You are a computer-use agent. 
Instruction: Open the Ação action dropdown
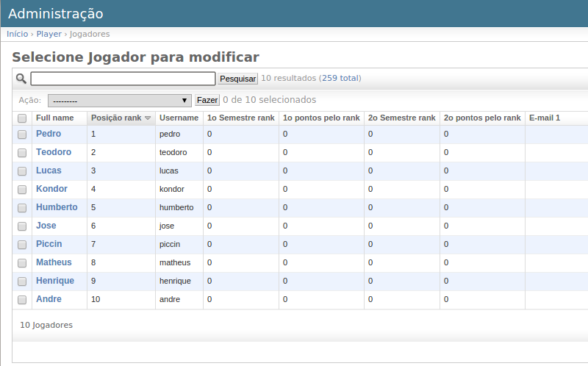tap(119, 100)
